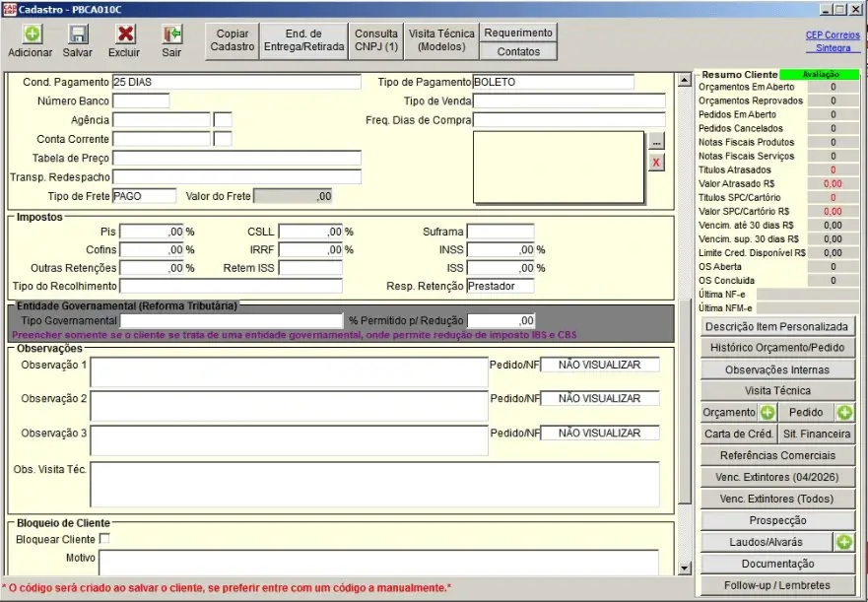Image resolution: width=868 pixels, height=602 pixels.
Task: Click the vertical scrollbar thumb
Action: pyautogui.click(x=685, y=402)
